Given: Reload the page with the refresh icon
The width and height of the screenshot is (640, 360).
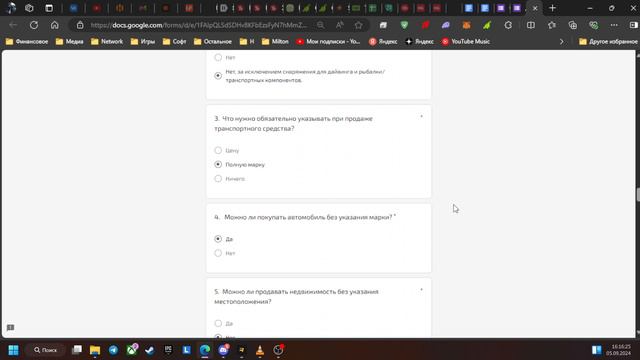Looking at the screenshot, I should pos(34,25).
